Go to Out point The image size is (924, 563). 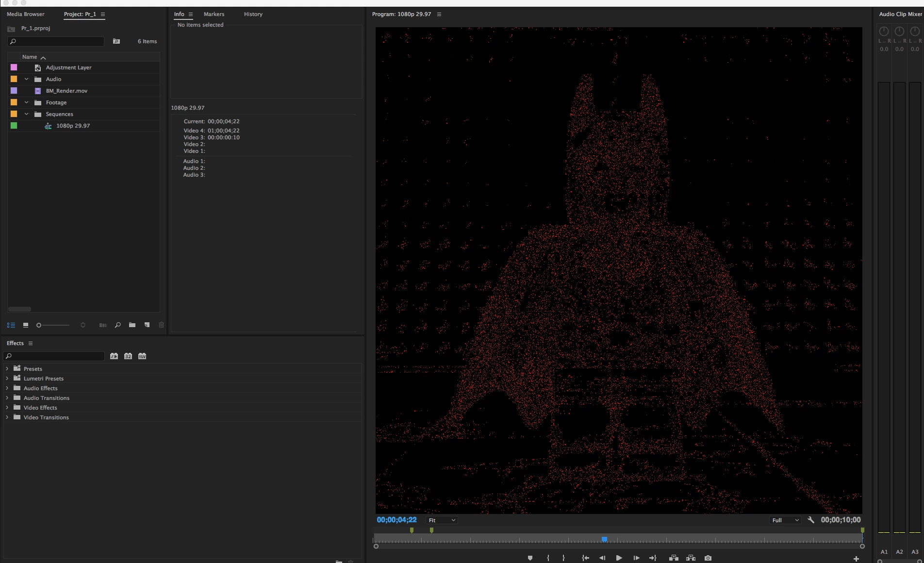pyautogui.click(x=653, y=558)
